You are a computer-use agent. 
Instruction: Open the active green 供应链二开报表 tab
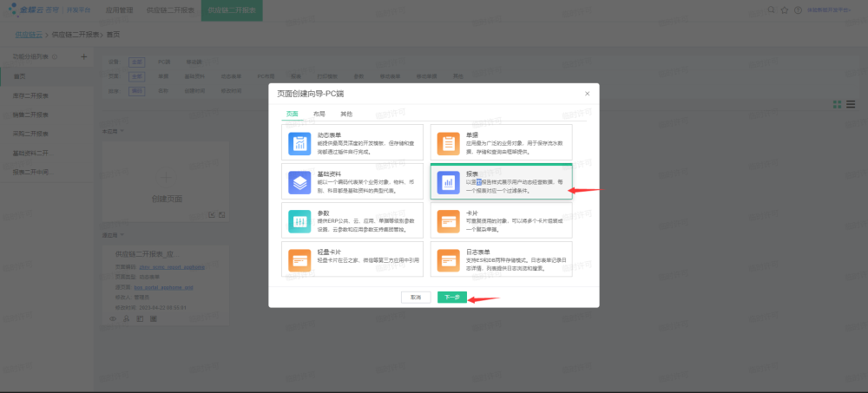[x=232, y=10]
